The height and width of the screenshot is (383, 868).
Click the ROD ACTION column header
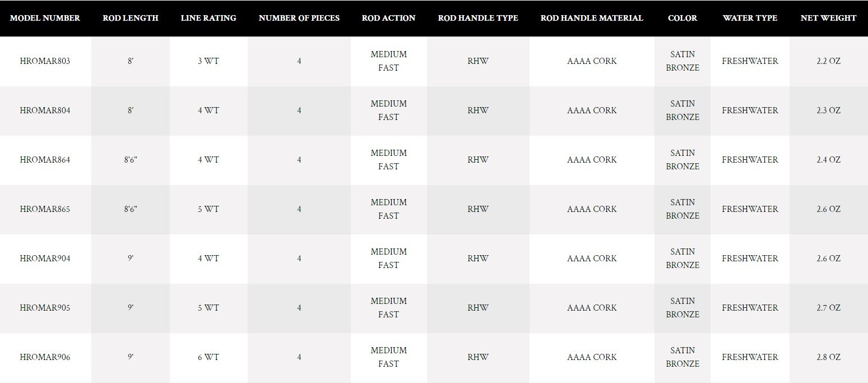388,18
